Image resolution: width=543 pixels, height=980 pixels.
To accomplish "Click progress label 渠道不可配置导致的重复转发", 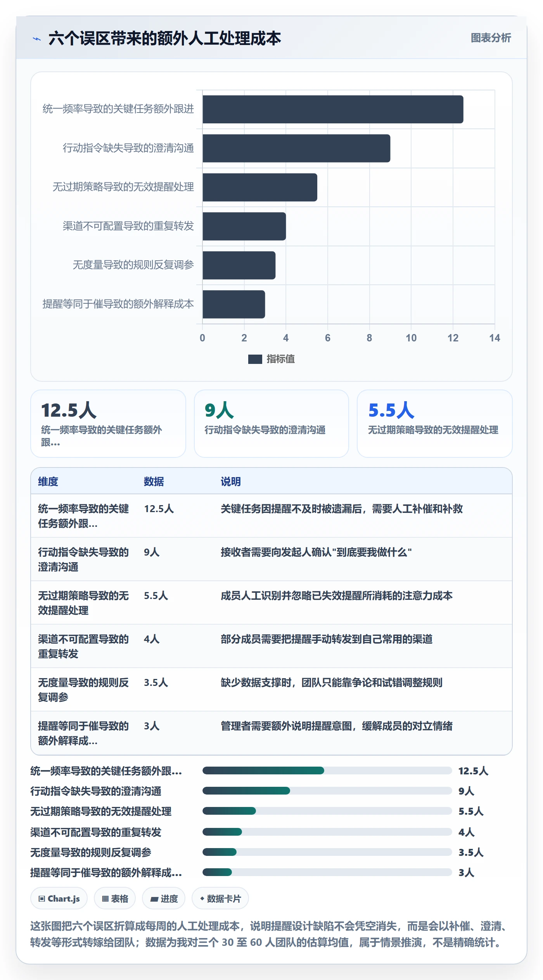I will pos(96,832).
